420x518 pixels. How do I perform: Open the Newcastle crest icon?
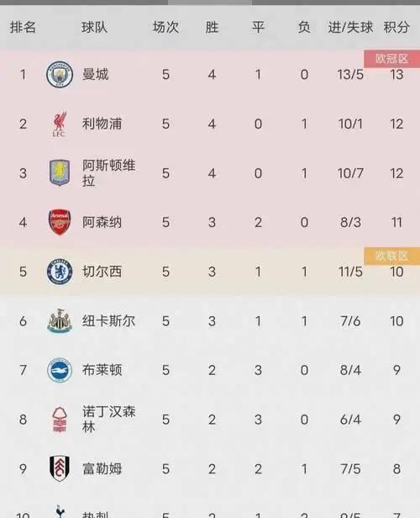tap(60, 320)
